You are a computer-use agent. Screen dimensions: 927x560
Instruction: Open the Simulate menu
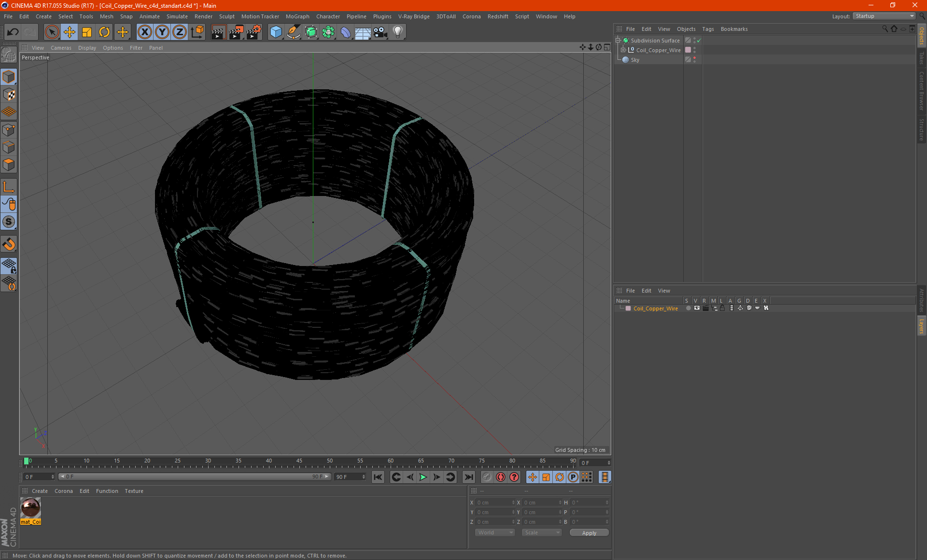[177, 16]
